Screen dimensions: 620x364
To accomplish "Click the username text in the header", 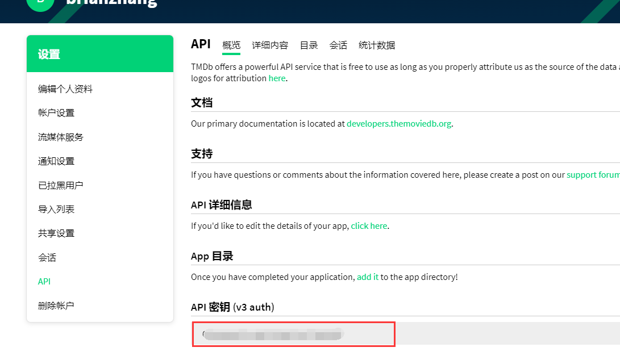I will 111,3.
